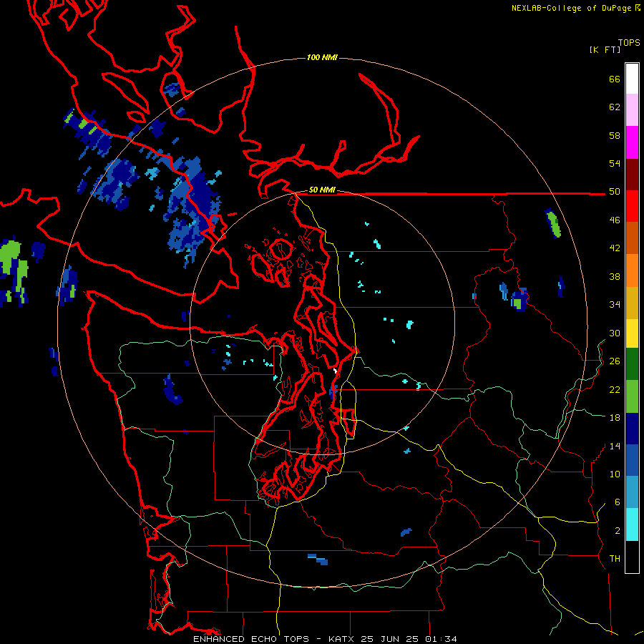The width and height of the screenshot is (644, 644).
Task: Click the green echo near right range ring
Action: 553,223
